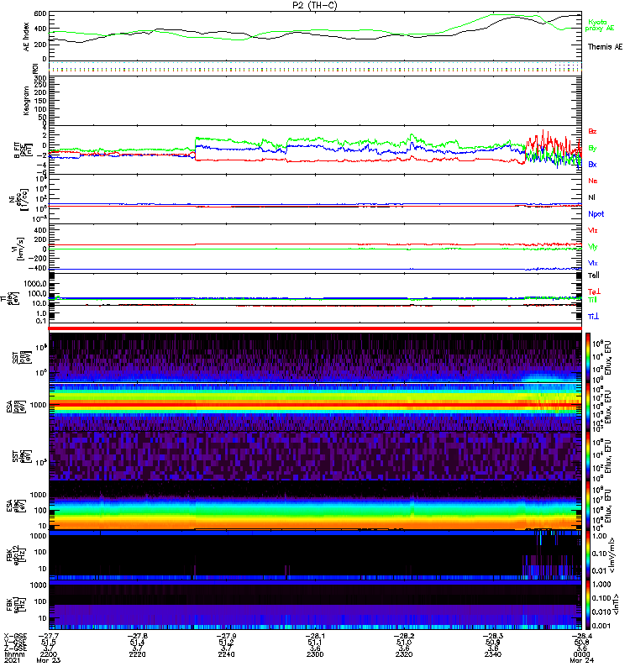Select the red "Te⊥" temperature legend label
630x672 pixels.
(594, 291)
